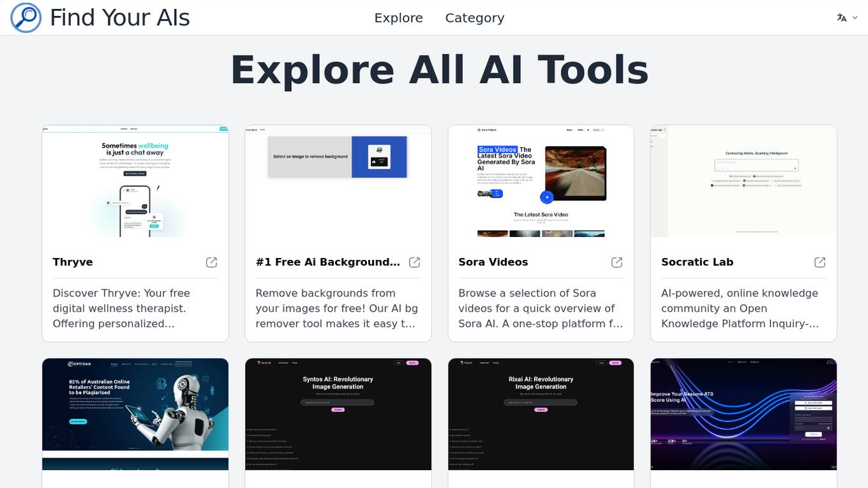This screenshot has width=868, height=488.
Task: Open Thryve external link icon
Action: (211, 263)
